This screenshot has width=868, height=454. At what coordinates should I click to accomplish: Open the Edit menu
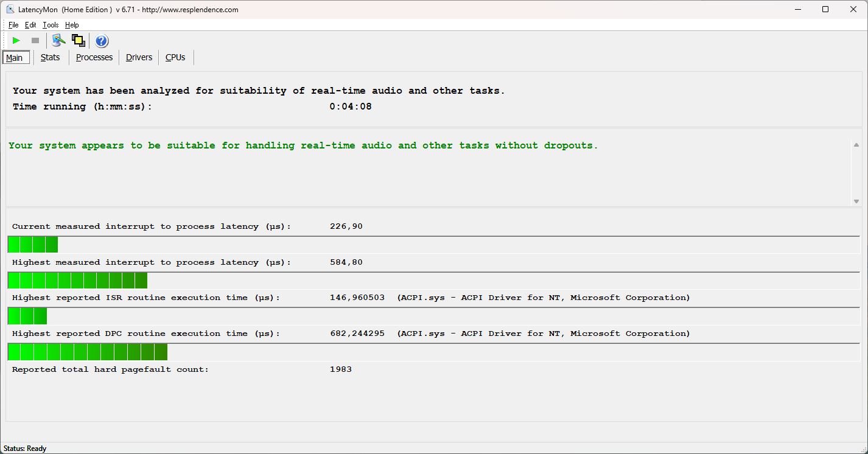coord(30,25)
